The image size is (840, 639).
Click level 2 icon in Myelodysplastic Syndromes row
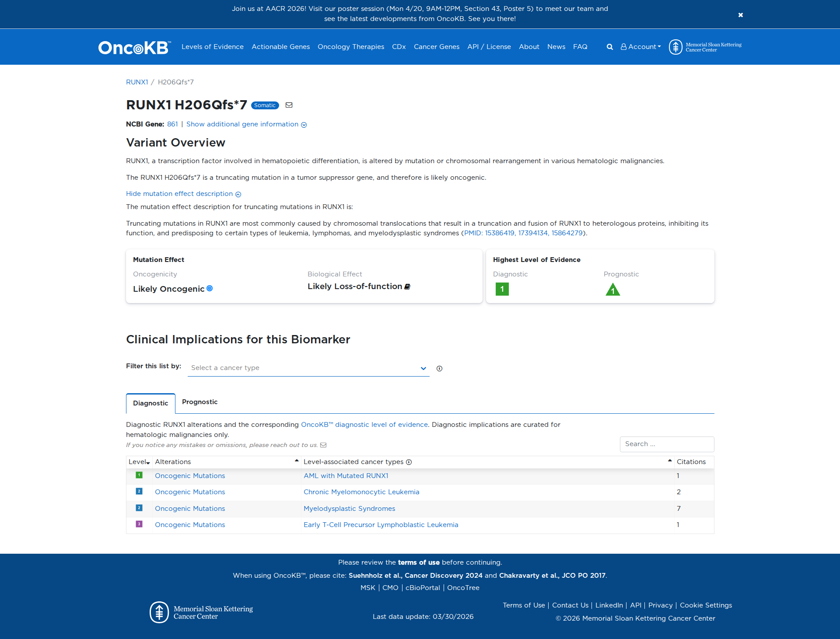point(139,508)
